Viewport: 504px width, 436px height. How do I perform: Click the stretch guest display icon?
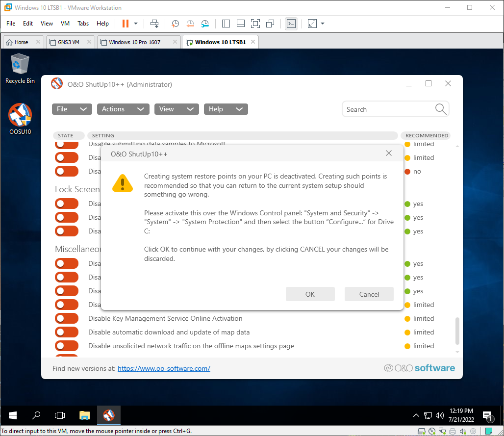click(312, 24)
